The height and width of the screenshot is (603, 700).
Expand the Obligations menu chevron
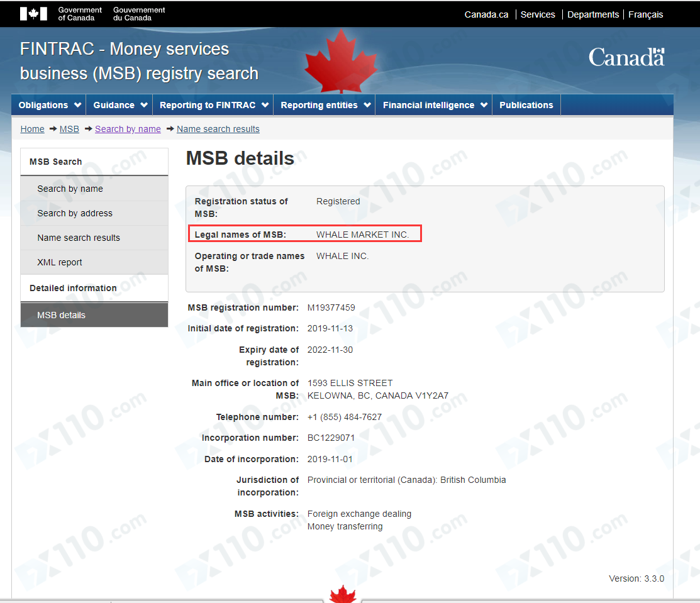point(78,105)
